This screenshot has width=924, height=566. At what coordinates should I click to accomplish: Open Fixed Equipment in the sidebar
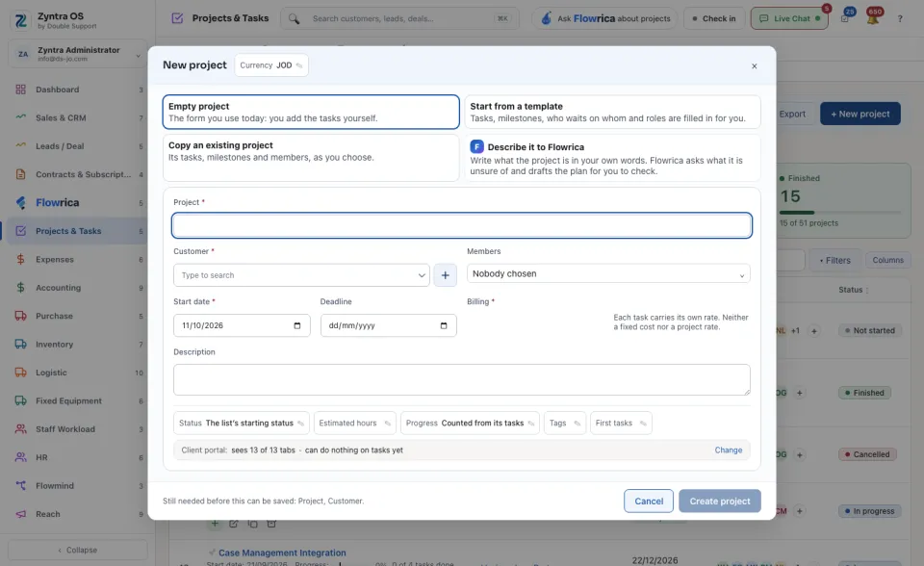coord(78,400)
